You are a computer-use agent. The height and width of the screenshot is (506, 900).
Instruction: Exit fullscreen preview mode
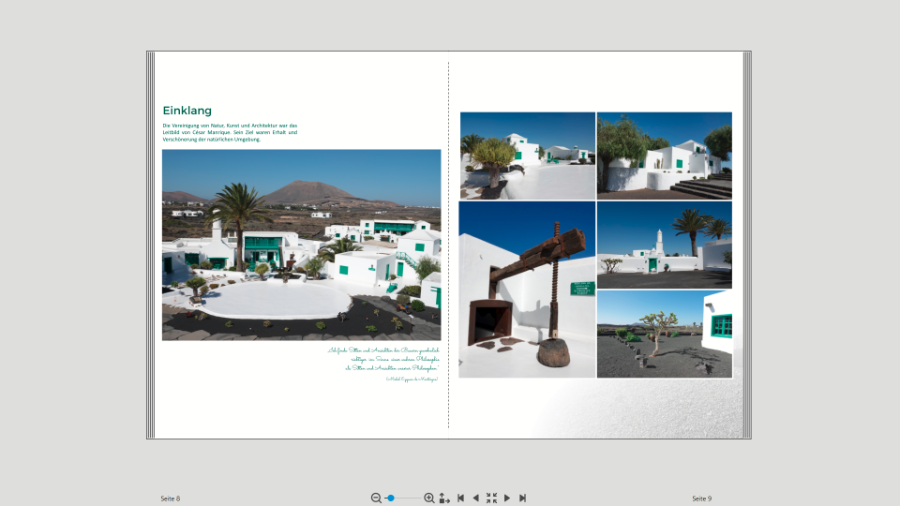(x=491, y=498)
